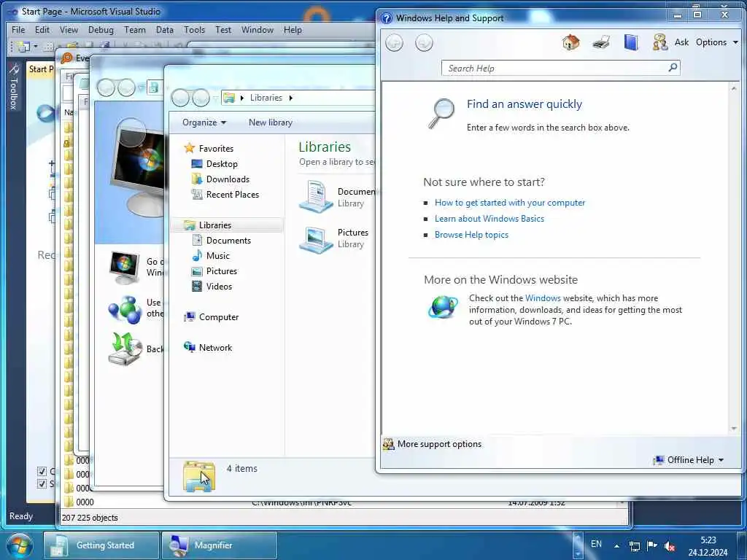Click the muted volume tray icon

coord(670,546)
